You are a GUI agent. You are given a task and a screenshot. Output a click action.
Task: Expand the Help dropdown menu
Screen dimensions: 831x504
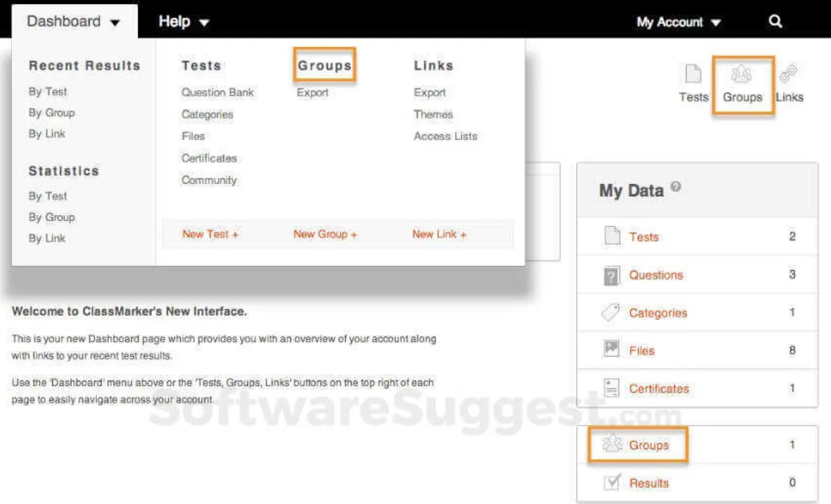(x=184, y=21)
